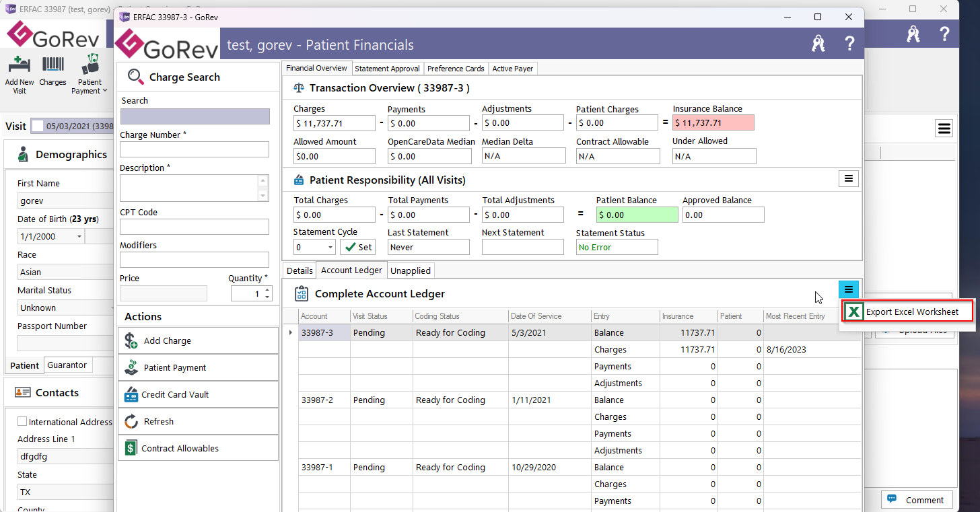Click Patient Responsibility section icon
The width and height of the screenshot is (980, 512).
pyautogui.click(x=300, y=180)
